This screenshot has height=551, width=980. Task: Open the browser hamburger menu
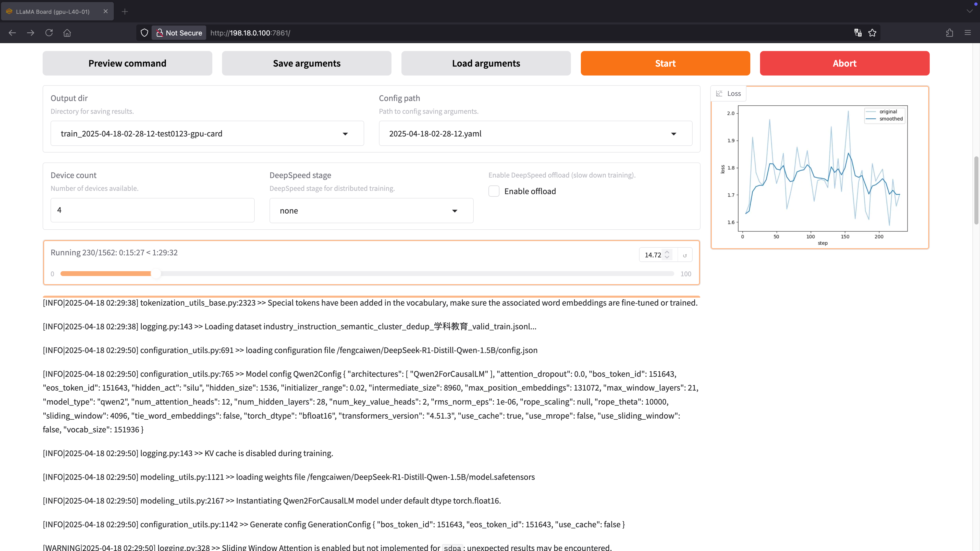coord(968,33)
